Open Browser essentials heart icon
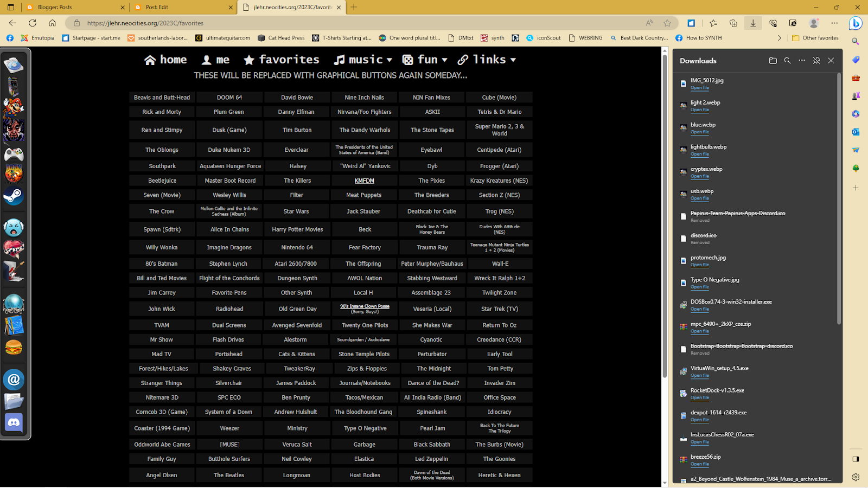Screen dimensions: 868x488 click(x=773, y=23)
